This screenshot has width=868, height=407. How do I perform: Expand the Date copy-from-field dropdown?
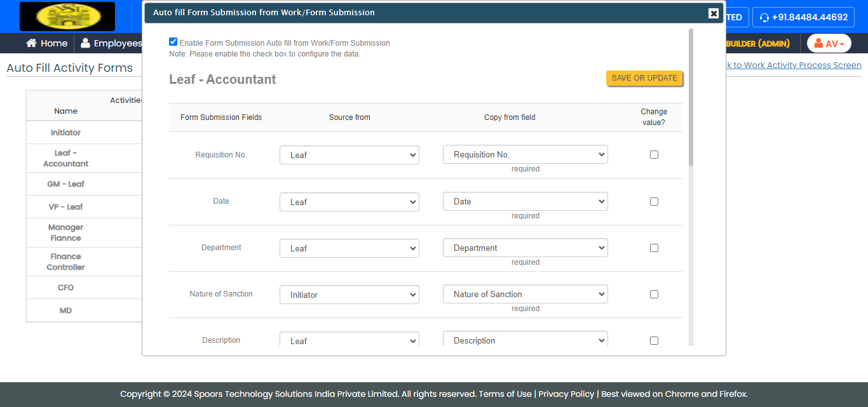click(525, 202)
